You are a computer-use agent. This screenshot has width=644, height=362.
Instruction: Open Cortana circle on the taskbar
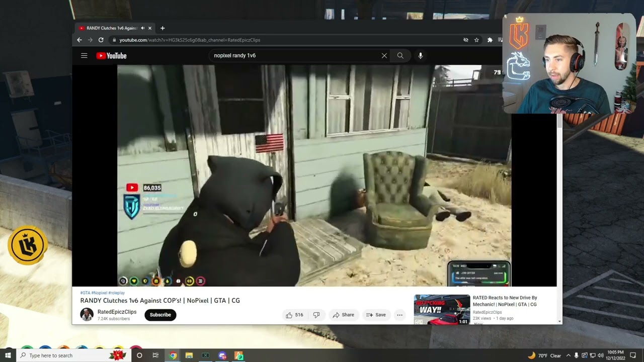coord(139,355)
